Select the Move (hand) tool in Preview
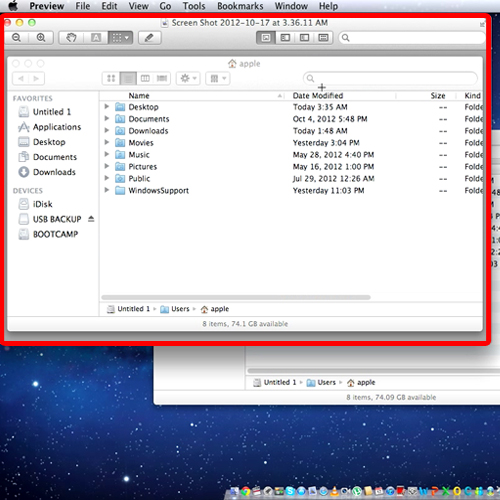This screenshot has width=500, height=500. [71, 38]
